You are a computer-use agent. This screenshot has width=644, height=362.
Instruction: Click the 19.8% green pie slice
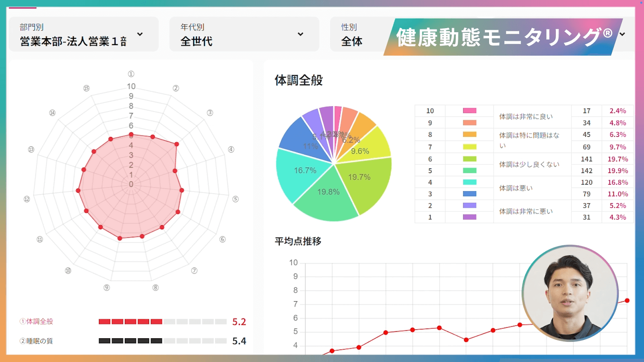(327, 195)
